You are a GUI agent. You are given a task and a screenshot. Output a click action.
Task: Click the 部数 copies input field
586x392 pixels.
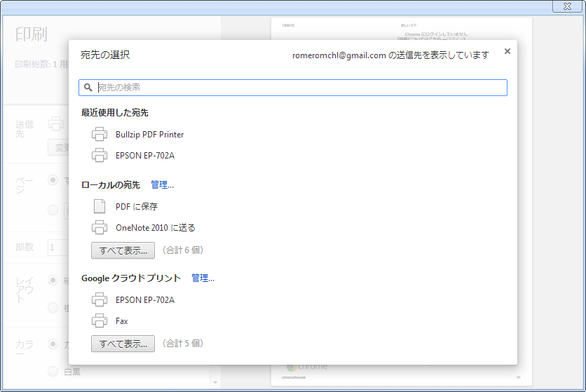(58, 248)
